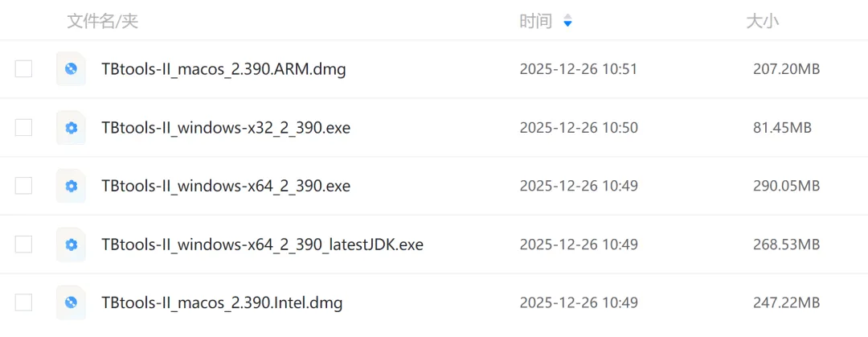Click the TBtools-II_windows-x64_2_390.exe file name
The width and height of the screenshot is (868, 337).
(226, 186)
